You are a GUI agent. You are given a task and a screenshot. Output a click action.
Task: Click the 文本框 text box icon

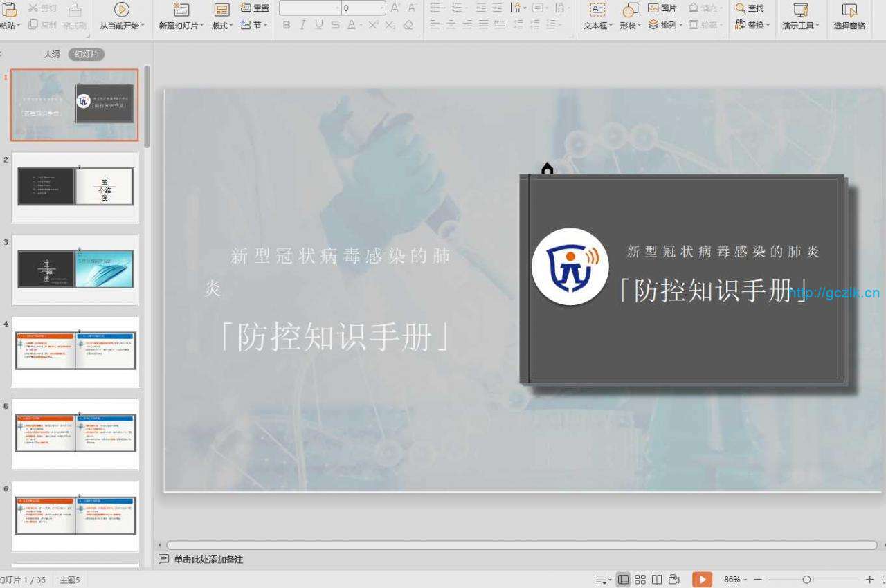tap(597, 10)
